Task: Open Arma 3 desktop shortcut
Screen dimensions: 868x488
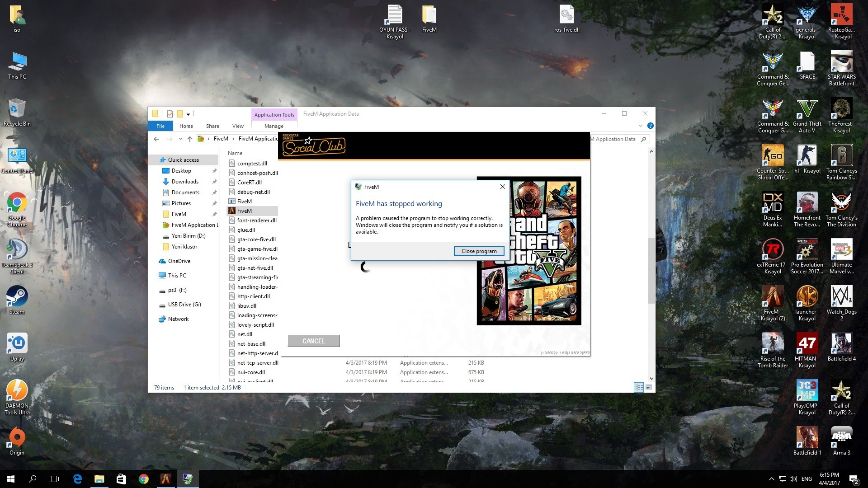Action: pyautogui.click(x=841, y=441)
